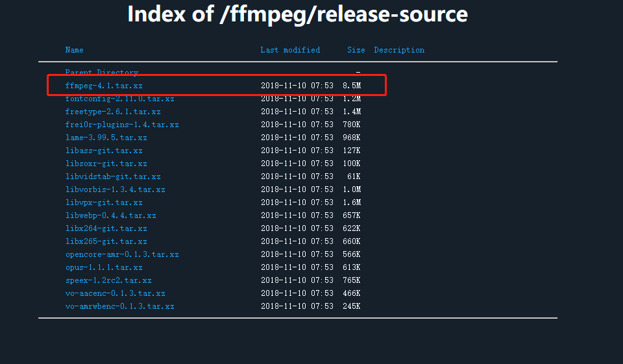
Task: Download libass-git.tar.xz
Action: coord(104,151)
